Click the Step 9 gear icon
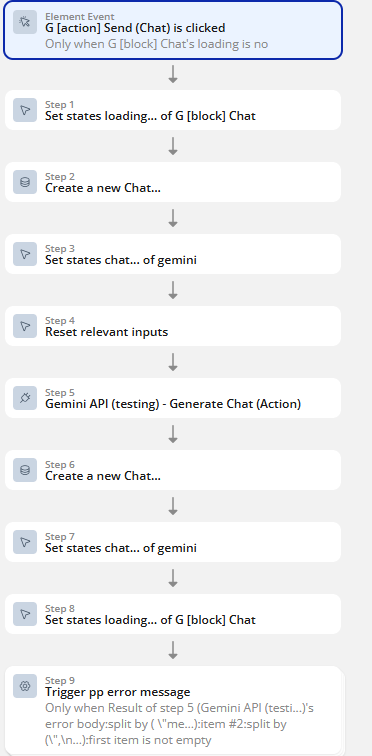The image size is (372, 756). [x=25, y=686]
